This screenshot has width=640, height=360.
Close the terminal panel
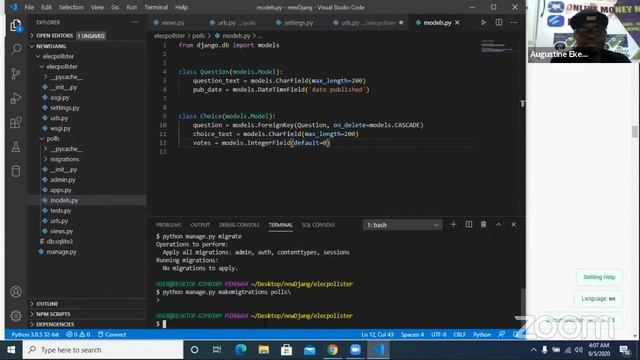(513, 224)
